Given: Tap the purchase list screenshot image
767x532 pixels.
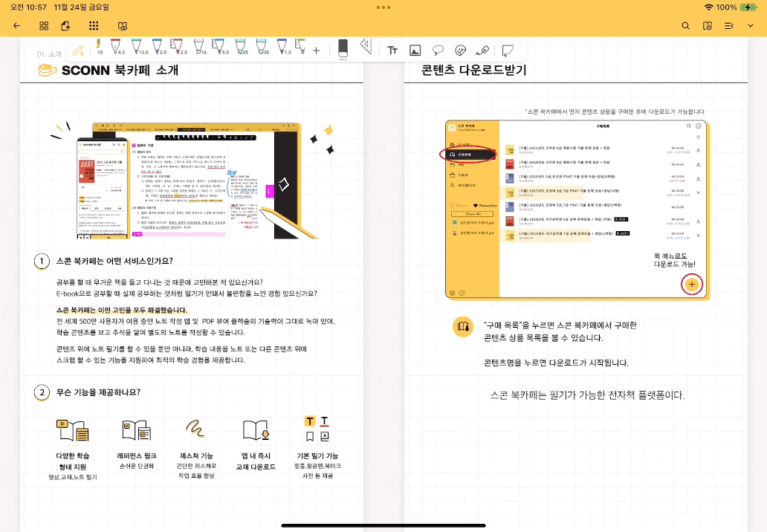Looking at the screenshot, I should pyautogui.click(x=576, y=210).
